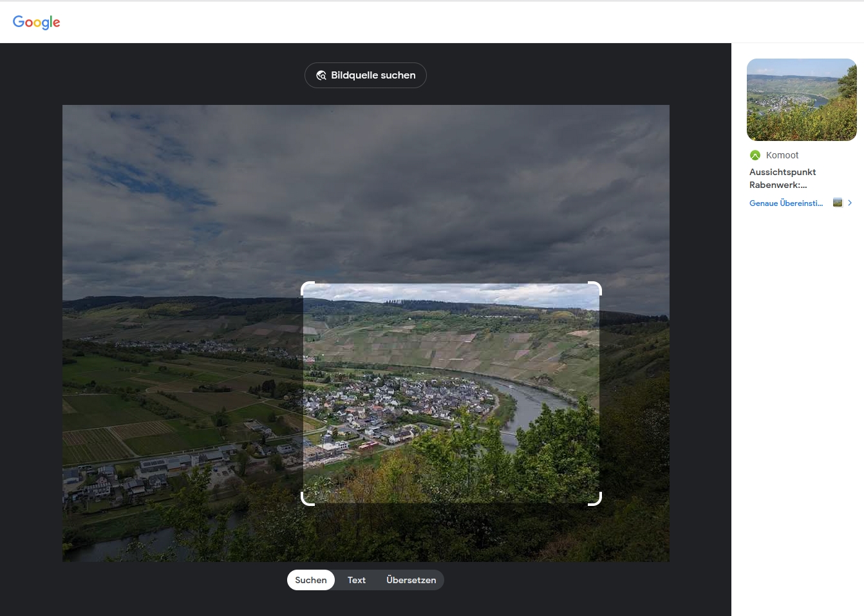Click the Bildquelle suchen button label

pyautogui.click(x=373, y=75)
